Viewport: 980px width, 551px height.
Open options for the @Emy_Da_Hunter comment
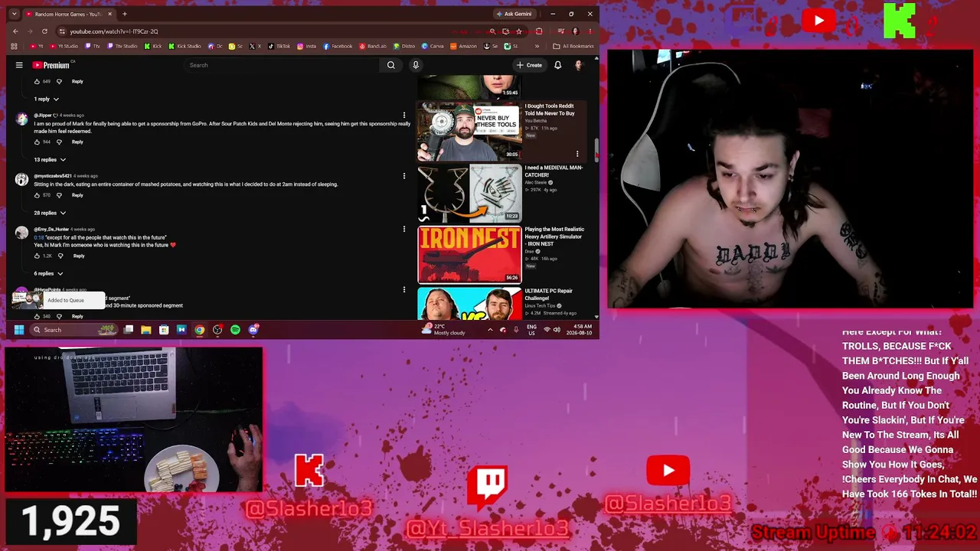[404, 229]
